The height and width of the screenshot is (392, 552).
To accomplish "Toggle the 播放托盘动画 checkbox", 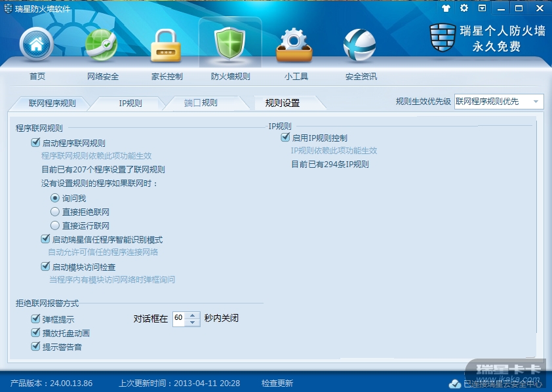I will coord(35,332).
